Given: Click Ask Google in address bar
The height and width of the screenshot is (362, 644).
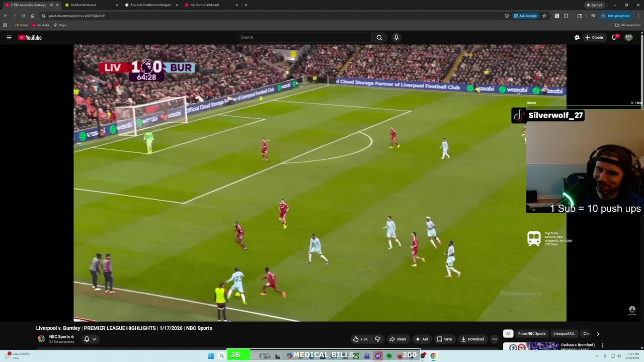Looking at the screenshot, I should coord(525,16).
